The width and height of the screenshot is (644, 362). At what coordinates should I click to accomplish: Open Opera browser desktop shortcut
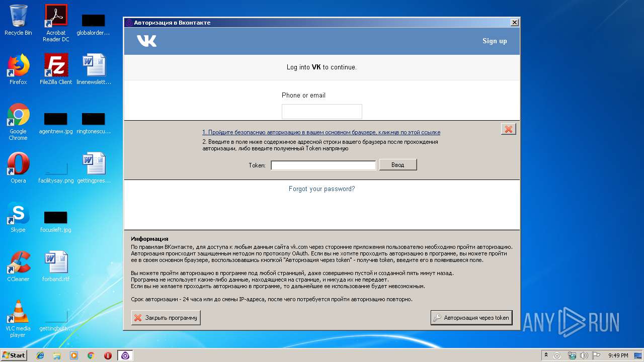pos(18,168)
